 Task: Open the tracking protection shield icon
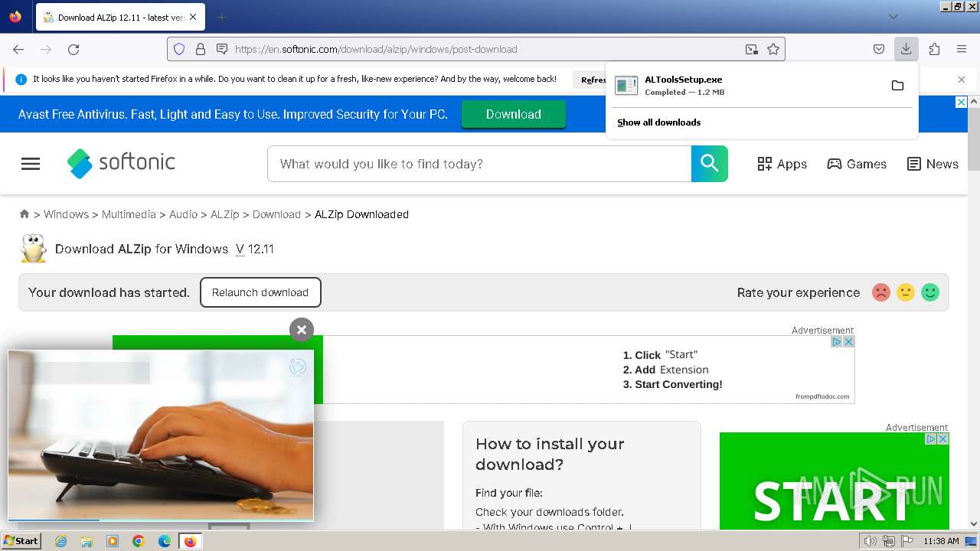tap(179, 49)
